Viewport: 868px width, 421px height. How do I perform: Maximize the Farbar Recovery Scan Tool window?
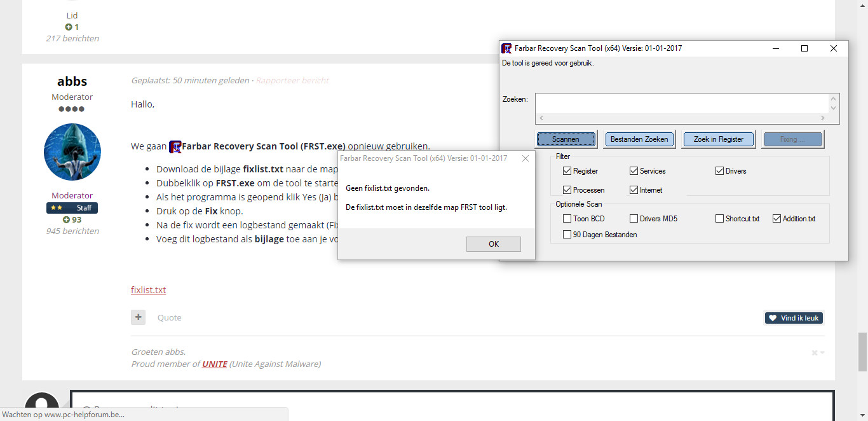tap(804, 48)
